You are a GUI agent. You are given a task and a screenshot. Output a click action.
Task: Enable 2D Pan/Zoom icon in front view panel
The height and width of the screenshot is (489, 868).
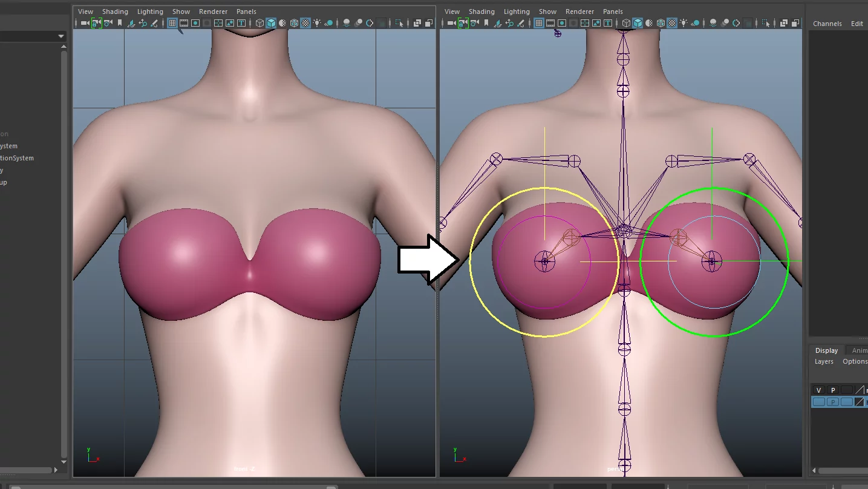pos(142,23)
